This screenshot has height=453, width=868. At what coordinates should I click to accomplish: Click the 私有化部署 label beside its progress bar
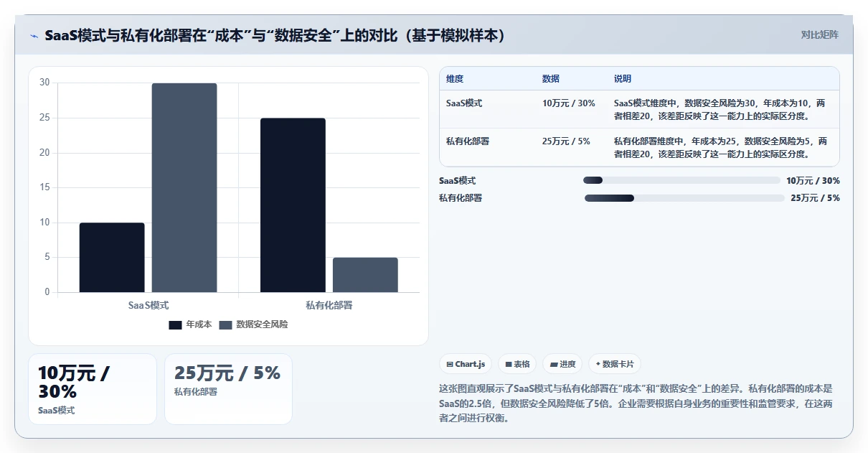[461, 198]
